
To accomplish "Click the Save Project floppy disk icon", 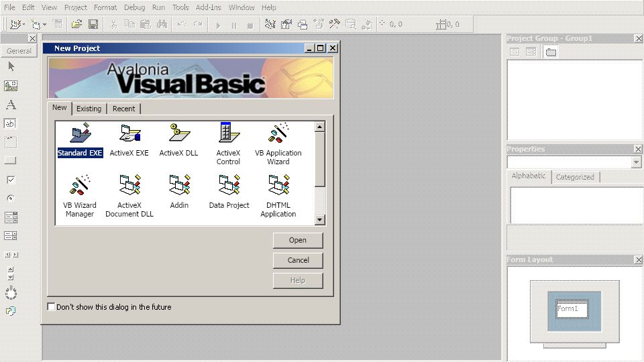I will pyautogui.click(x=93, y=25).
